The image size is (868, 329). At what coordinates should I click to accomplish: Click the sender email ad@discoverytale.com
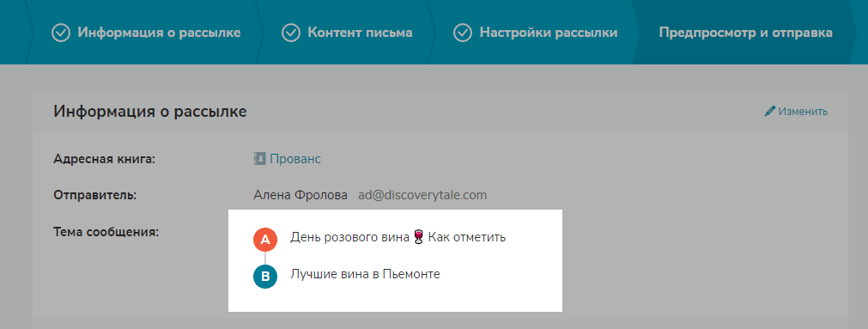(422, 195)
